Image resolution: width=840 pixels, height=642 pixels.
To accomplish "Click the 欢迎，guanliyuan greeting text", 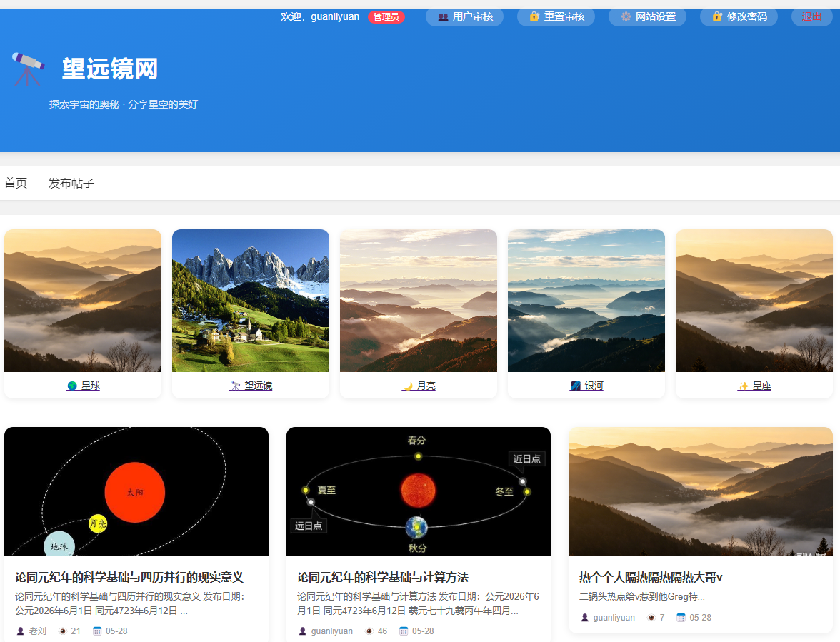I will pyautogui.click(x=320, y=16).
